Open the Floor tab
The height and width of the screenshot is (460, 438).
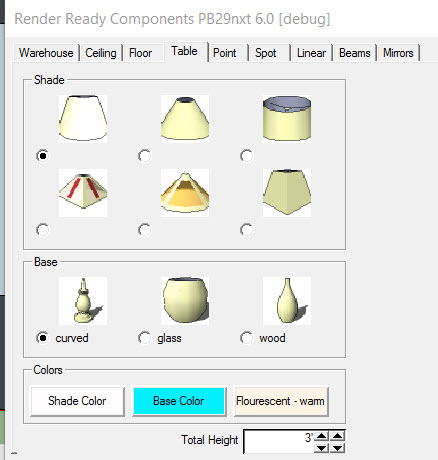click(140, 53)
